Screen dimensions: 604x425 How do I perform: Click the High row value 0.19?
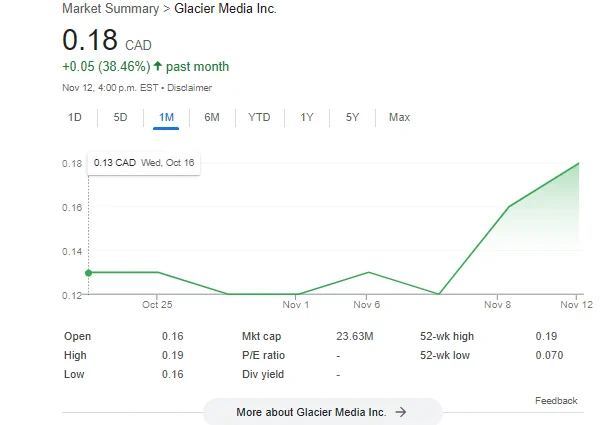pos(173,355)
